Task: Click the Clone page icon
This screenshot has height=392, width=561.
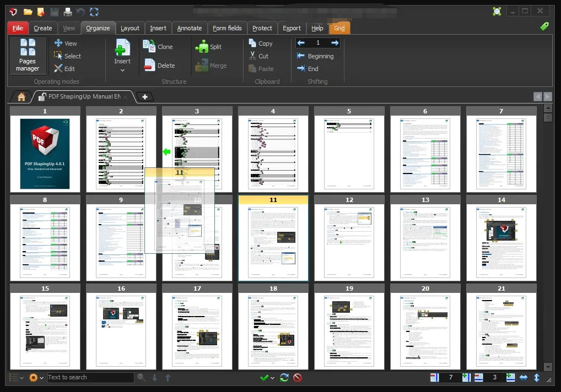Action: (149, 47)
